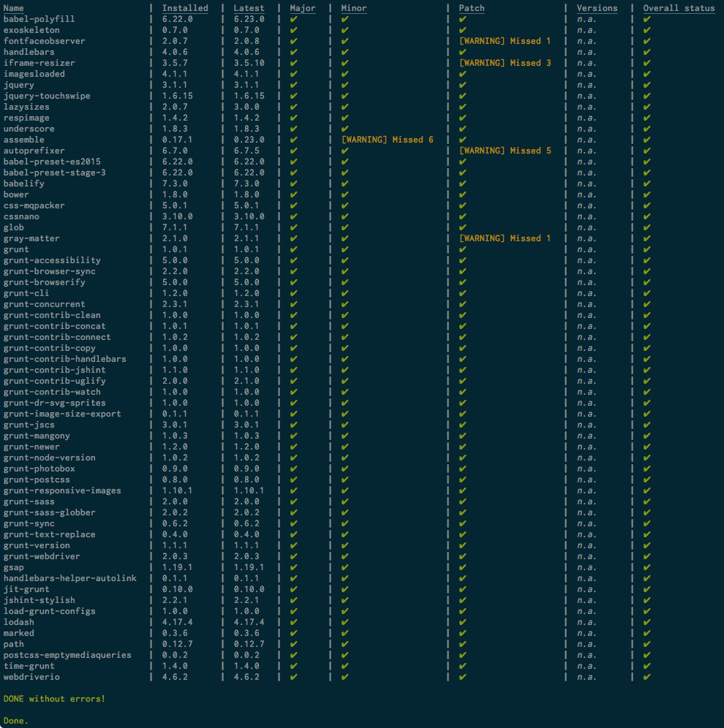
Task: Click the Minor checkmark for time-grunt
Action: coord(345,666)
